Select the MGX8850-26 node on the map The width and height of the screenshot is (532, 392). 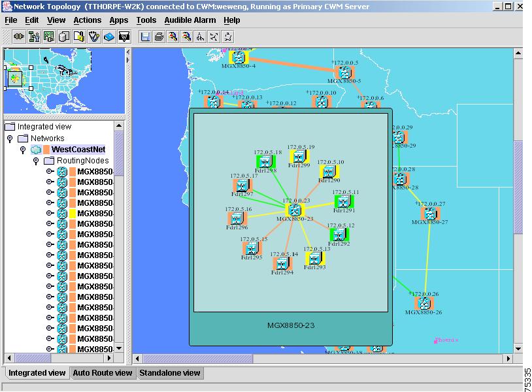(x=424, y=304)
